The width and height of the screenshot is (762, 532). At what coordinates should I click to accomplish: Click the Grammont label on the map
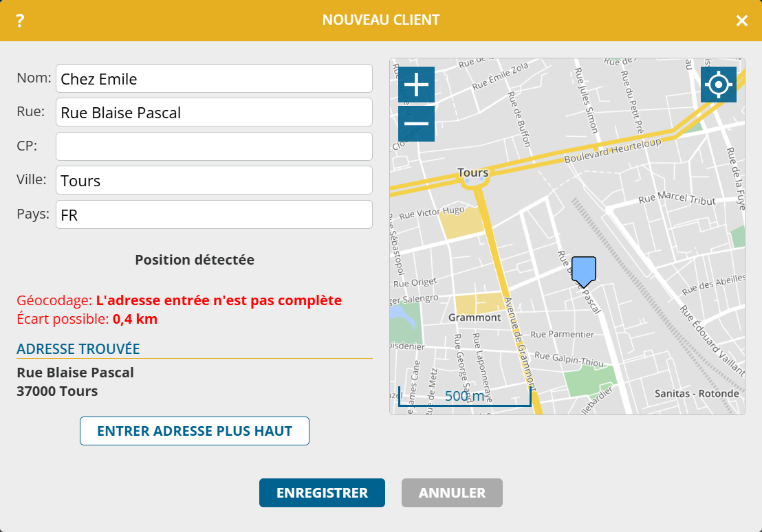tap(475, 318)
